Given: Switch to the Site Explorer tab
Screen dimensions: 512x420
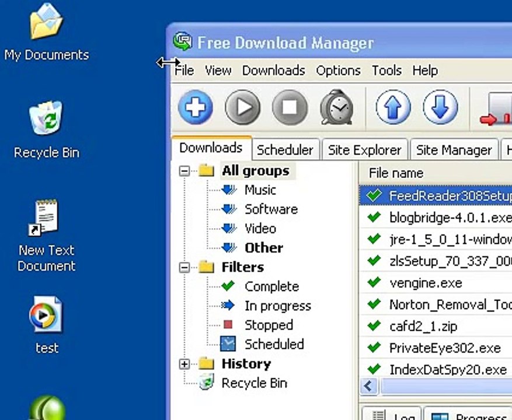Looking at the screenshot, I should [365, 150].
